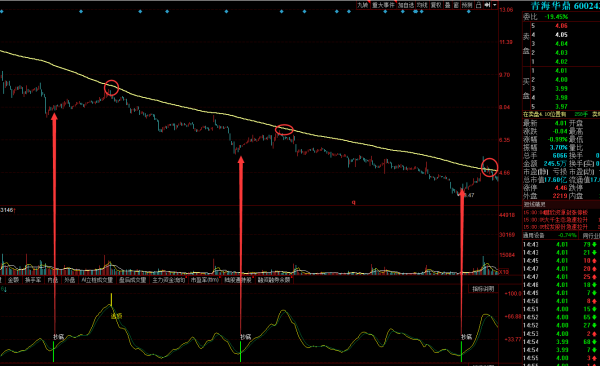Click the 九转 indicator button

[x=362, y=5]
